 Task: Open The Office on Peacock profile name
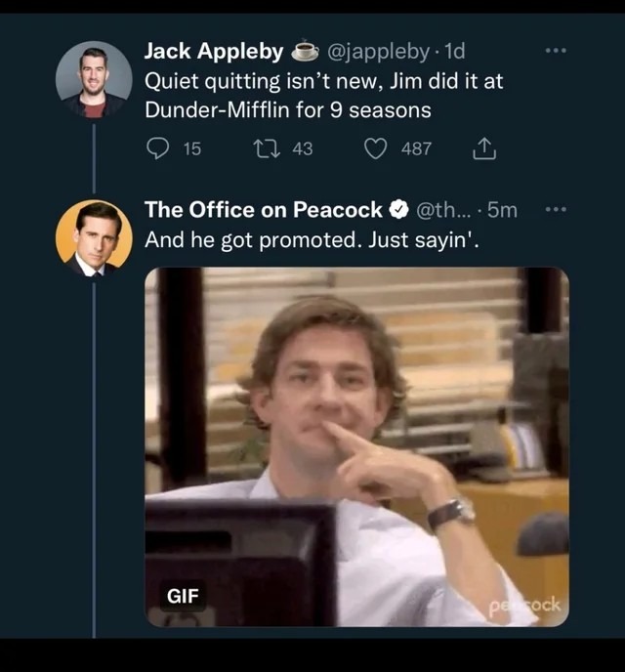coord(263,209)
